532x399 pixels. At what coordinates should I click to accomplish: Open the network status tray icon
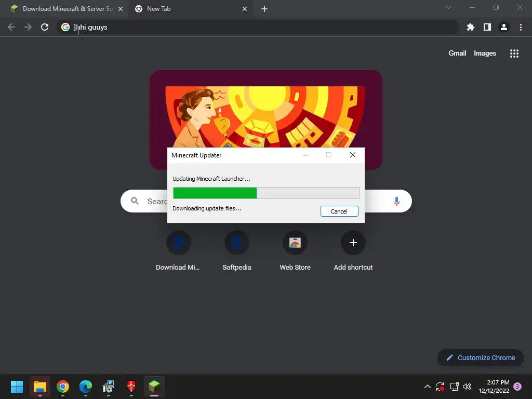[454, 387]
